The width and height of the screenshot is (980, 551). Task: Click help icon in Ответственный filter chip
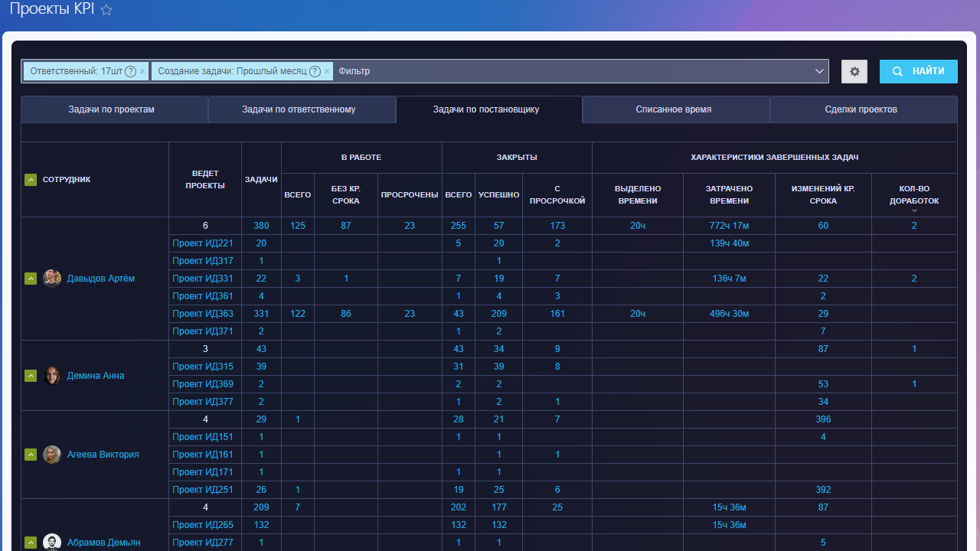(x=131, y=71)
